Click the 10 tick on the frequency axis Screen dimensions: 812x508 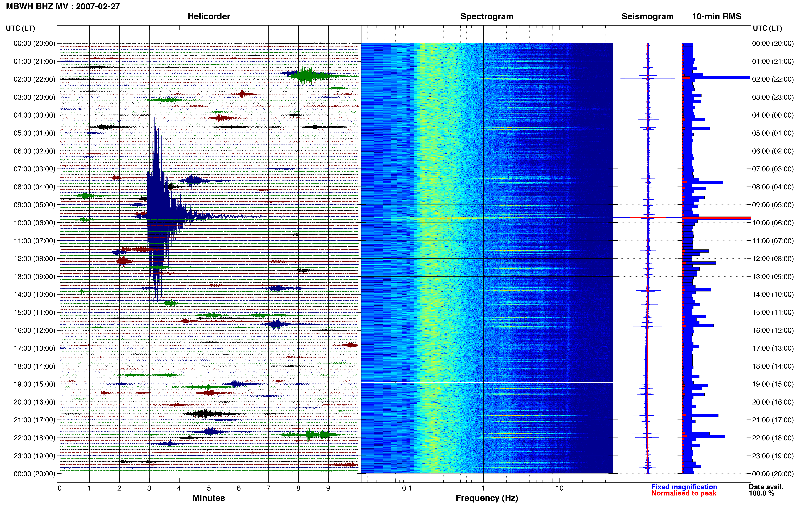point(559,488)
